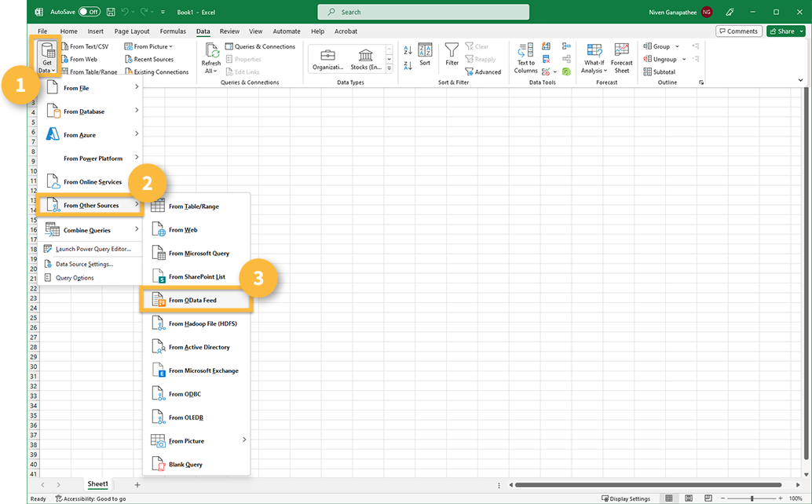The height and width of the screenshot is (504, 812).
Task: Open Recent Sources in the ribbon
Action: point(149,59)
